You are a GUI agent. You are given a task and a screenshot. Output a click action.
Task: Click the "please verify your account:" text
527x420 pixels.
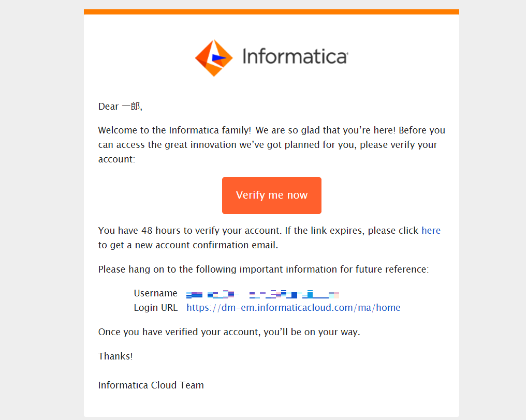pyautogui.click(x=399, y=145)
